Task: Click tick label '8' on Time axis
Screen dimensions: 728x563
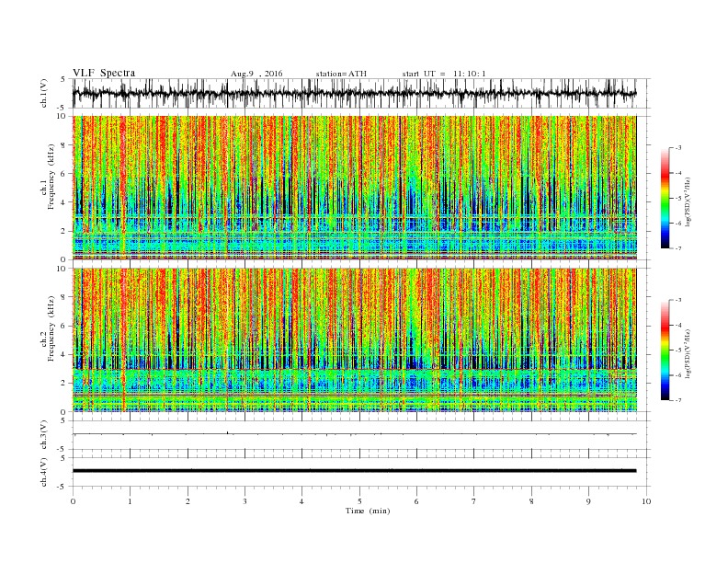Action: coord(531,501)
